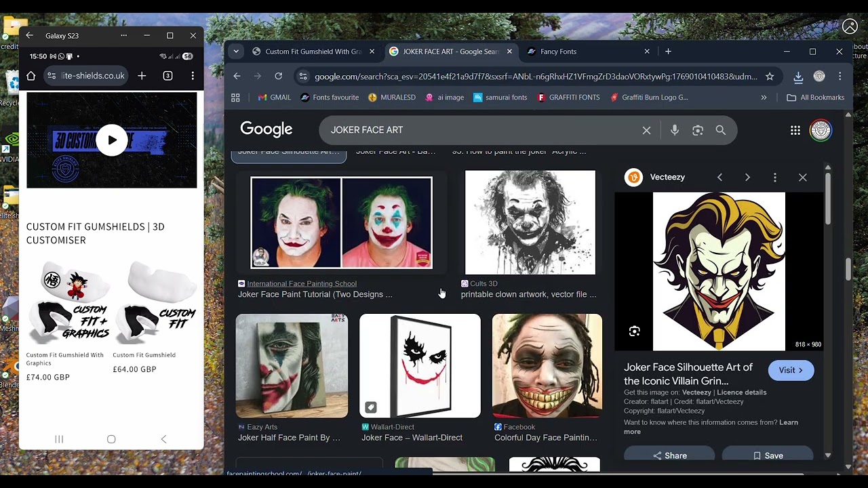Viewport: 868px width, 488px height.
Task: Show next image in preview panel
Action: coord(747,178)
